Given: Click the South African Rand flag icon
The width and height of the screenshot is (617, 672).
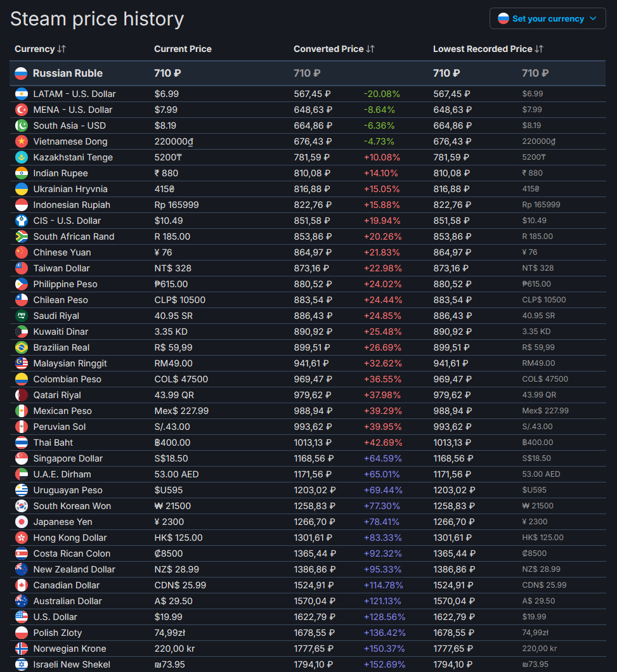Looking at the screenshot, I should (22, 236).
